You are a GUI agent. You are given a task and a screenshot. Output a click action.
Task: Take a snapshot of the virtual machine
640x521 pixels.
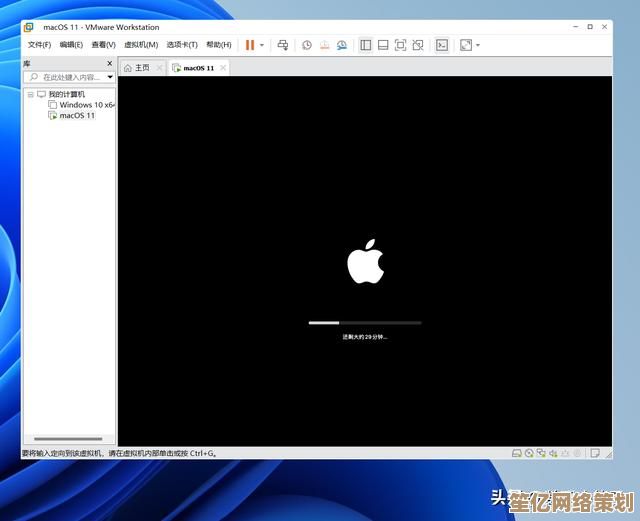click(307, 45)
